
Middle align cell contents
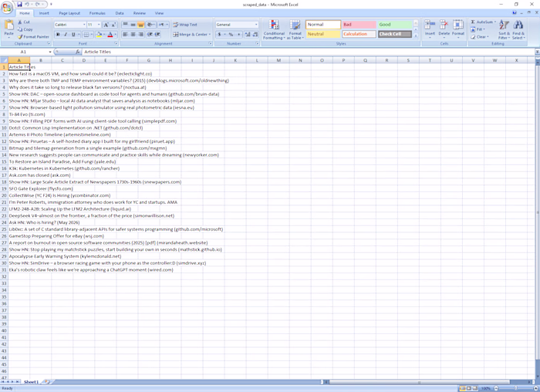(x=133, y=25)
